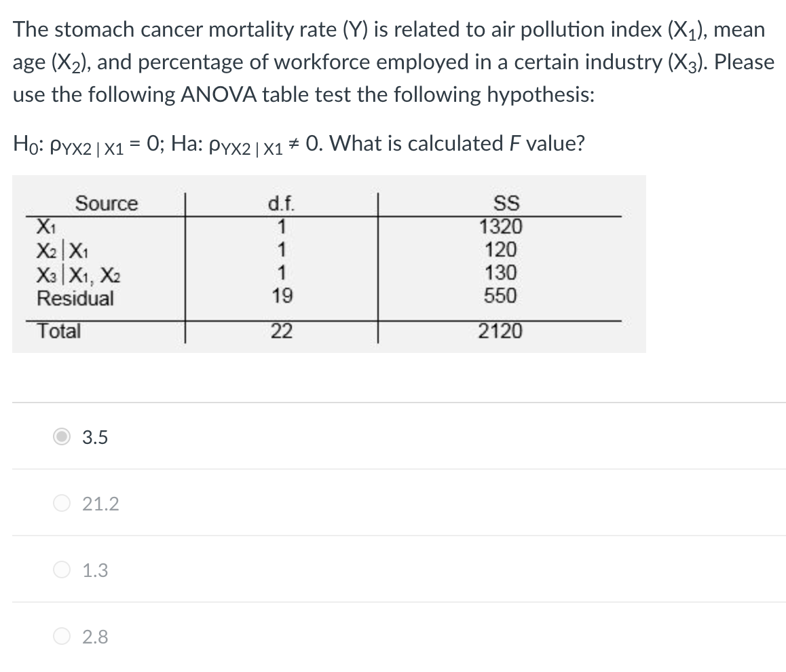Click the 2.8 answer option label

pyautogui.click(x=95, y=637)
